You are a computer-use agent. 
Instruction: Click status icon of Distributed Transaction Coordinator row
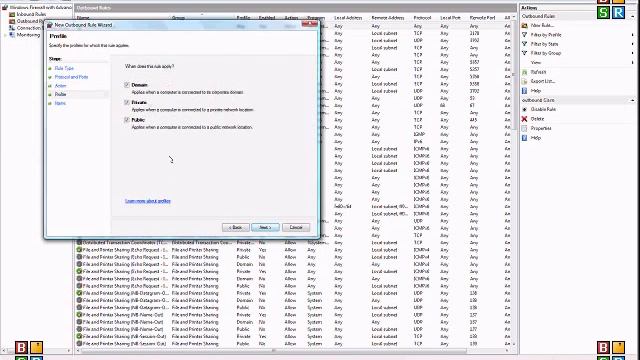[79, 242]
